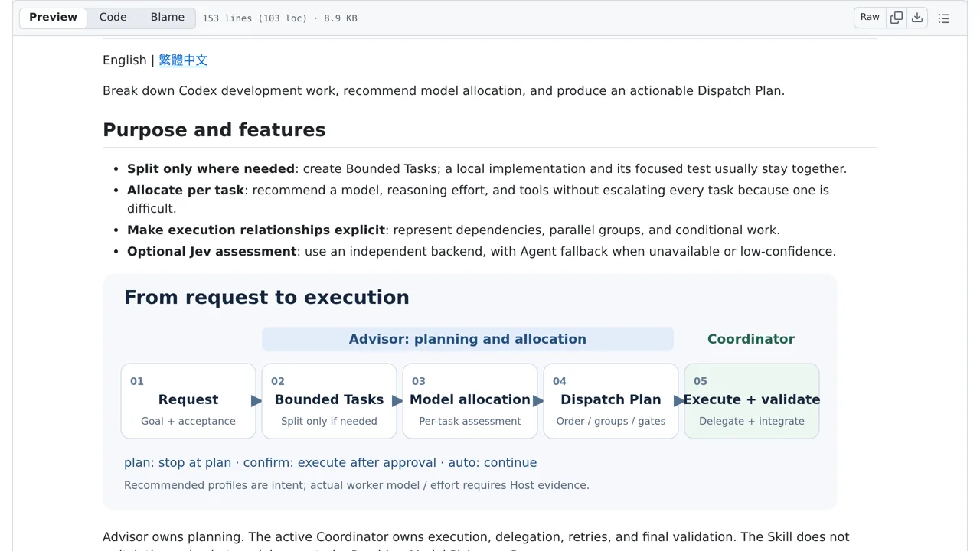The height and width of the screenshot is (551, 980).
Task: Click the '153 lines (103 loc) · 8.9 KB' file info
Action: click(x=279, y=18)
